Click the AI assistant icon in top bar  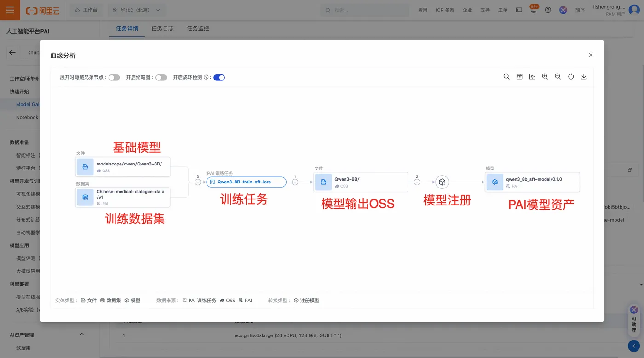pos(563,10)
